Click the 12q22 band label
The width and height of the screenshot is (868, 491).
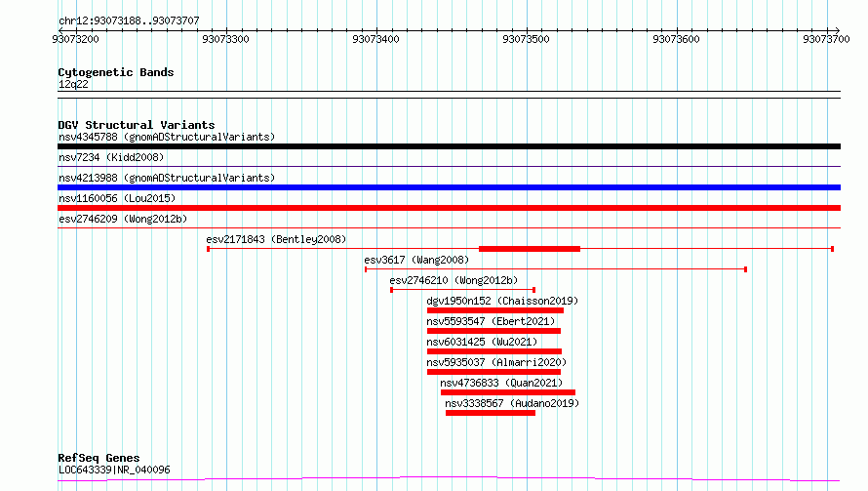(73, 84)
